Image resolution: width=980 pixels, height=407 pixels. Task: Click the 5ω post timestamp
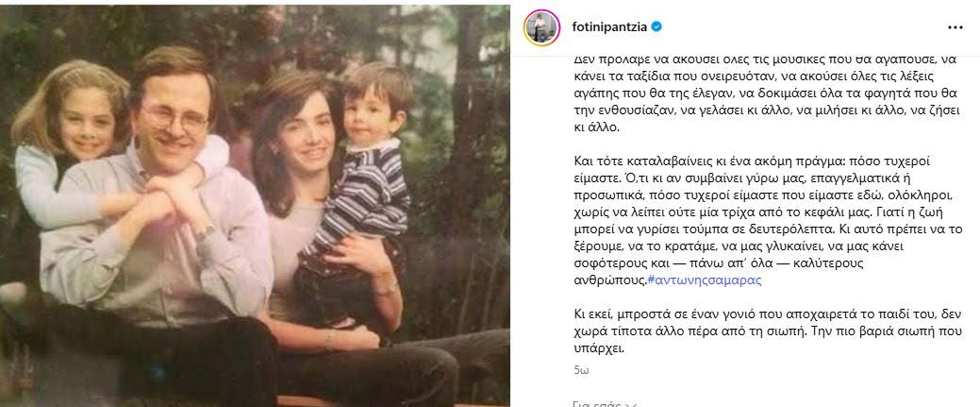coord(581,370)
